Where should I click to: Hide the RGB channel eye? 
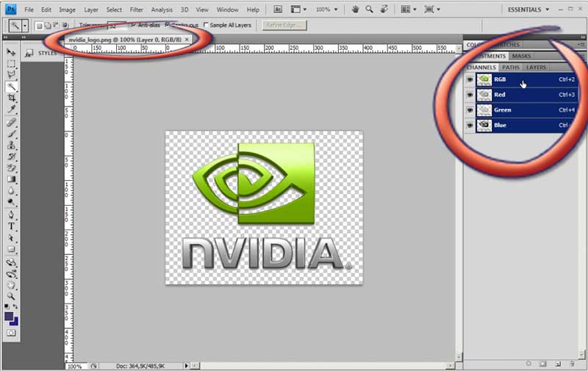[470, 79]
